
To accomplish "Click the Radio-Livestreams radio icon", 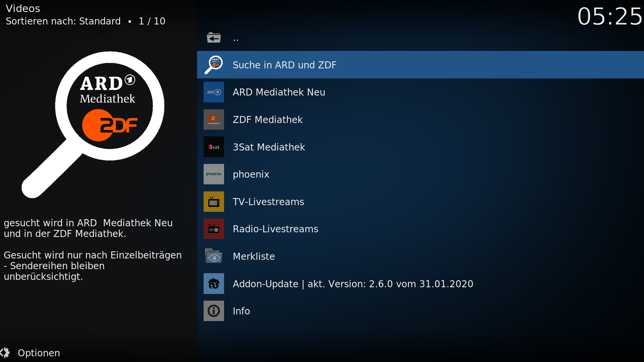I will click(x=214, y=229).
